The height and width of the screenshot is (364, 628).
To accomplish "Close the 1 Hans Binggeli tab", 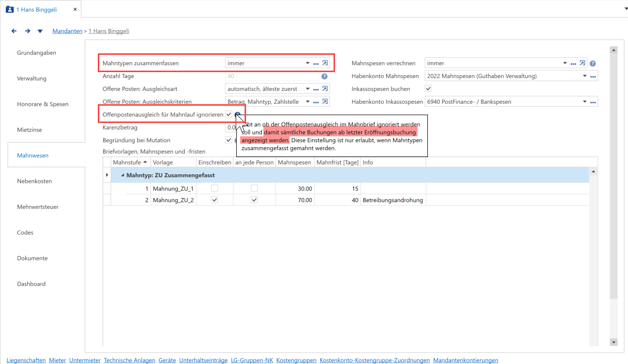I will pos(74,9).
